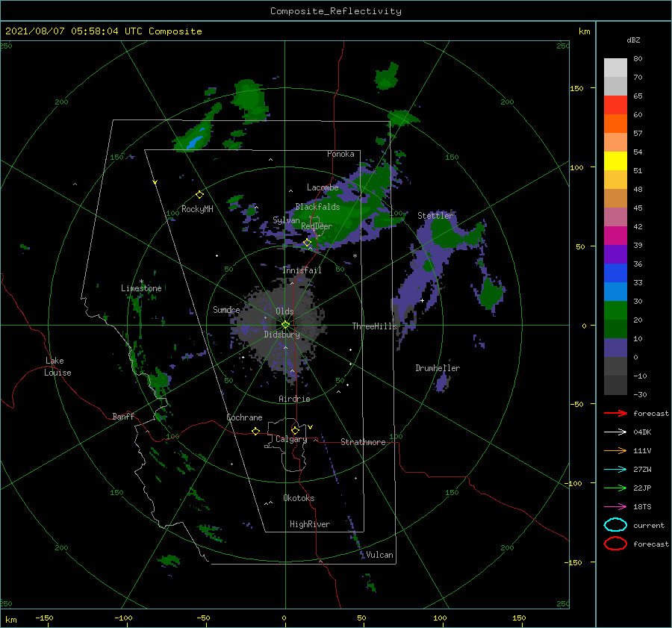
Task: Click the Calgary city label
Action: coord(291,439)
